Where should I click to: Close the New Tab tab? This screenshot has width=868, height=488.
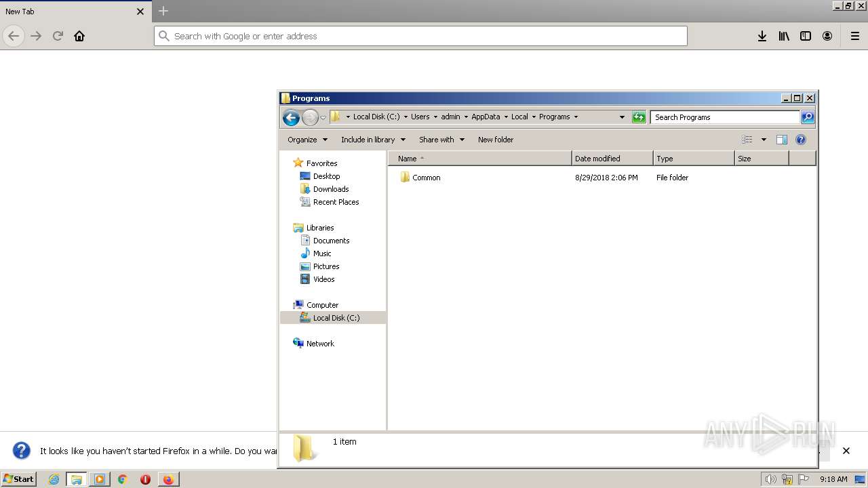coord(140,12)
